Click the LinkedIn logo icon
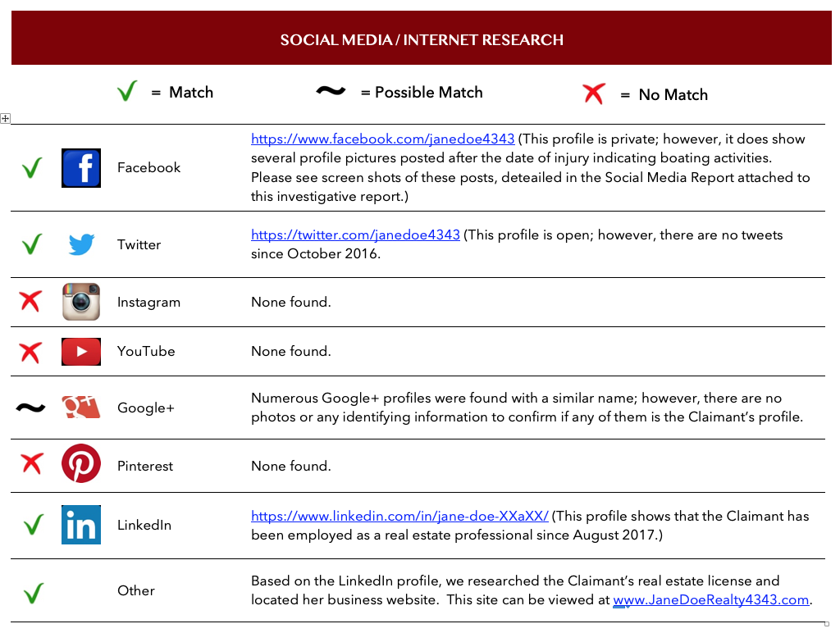Image resolution: width=840 pixels, height=633 pixels. [81, 525]
